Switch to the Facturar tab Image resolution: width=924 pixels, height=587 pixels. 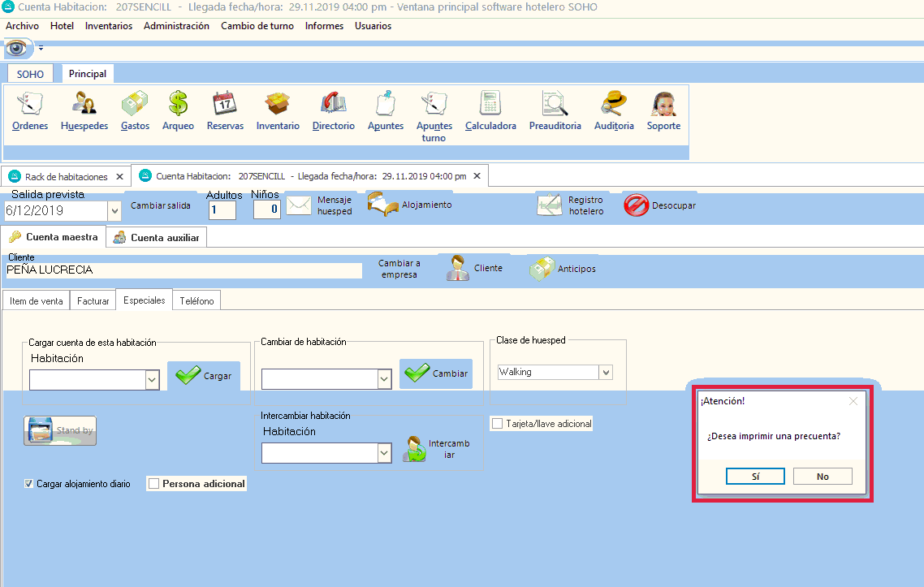pyautogui.click(x=93, y=301)
